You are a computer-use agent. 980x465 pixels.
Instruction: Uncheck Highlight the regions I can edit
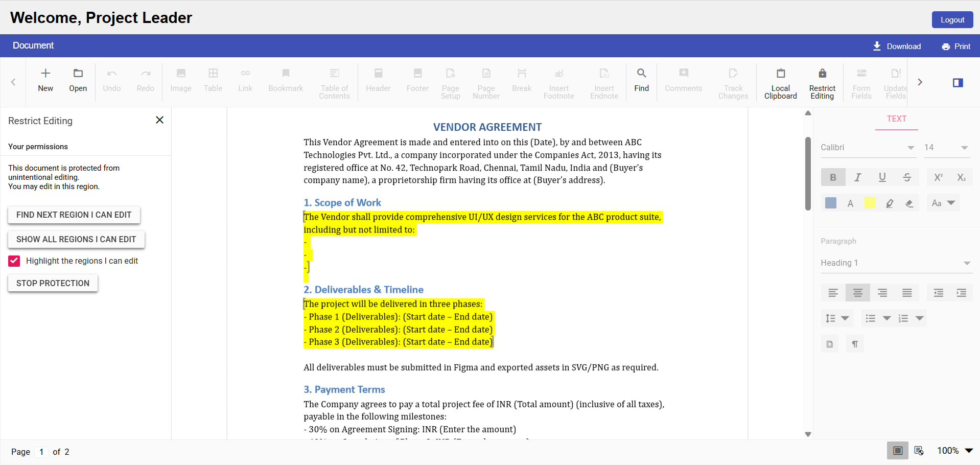14,261
